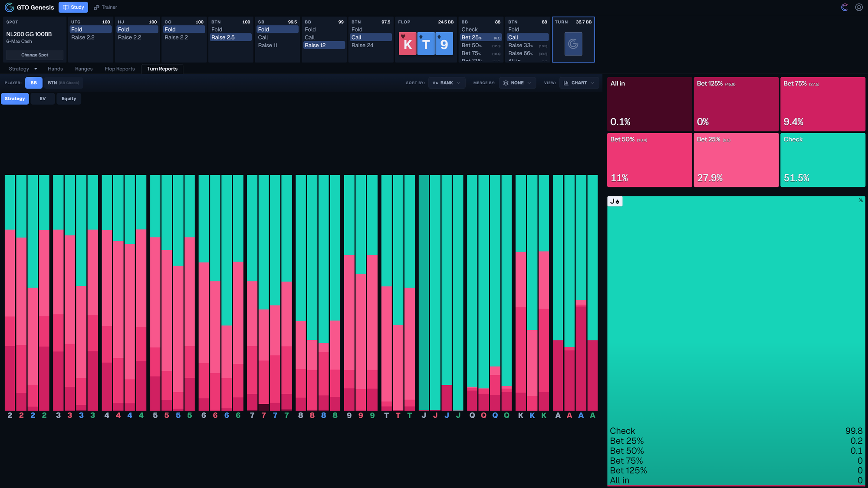
Task: Open the Flop Reports tab
Action: 120,69
